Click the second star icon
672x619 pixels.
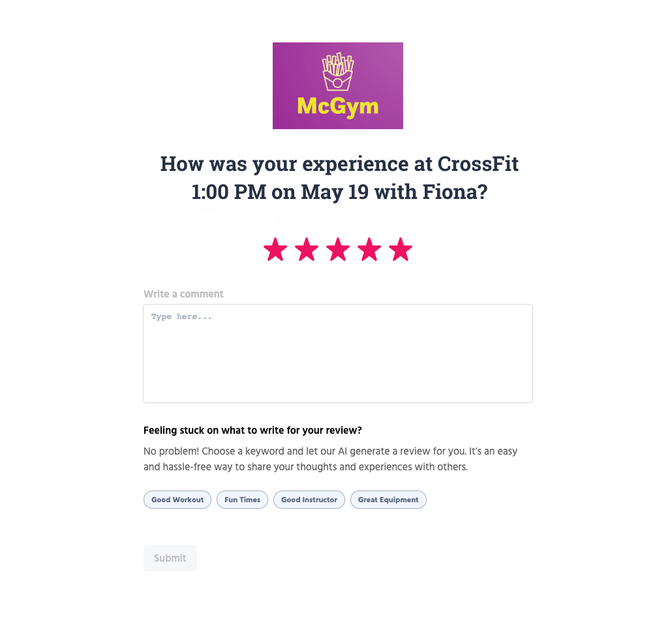(307, 249)
